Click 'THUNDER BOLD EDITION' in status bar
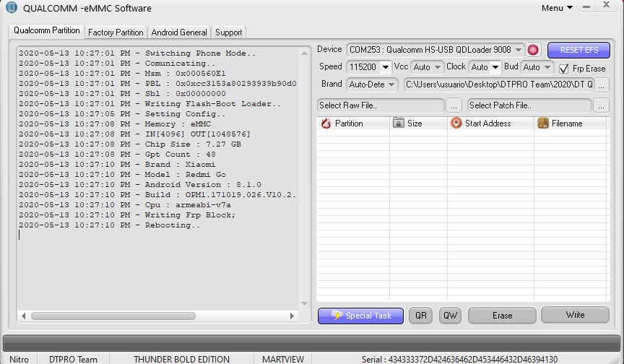The image size is (624, 364). click(x=181, y=359)
